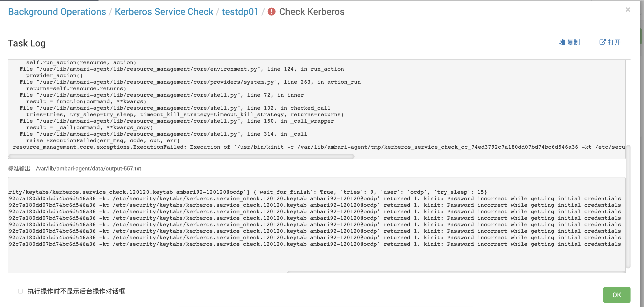Viewport: 644px width, 307px height.
Task: Click the 'line 150, in _call_wrapper' line
Action: pyautogui.click(x=177, y=121)
